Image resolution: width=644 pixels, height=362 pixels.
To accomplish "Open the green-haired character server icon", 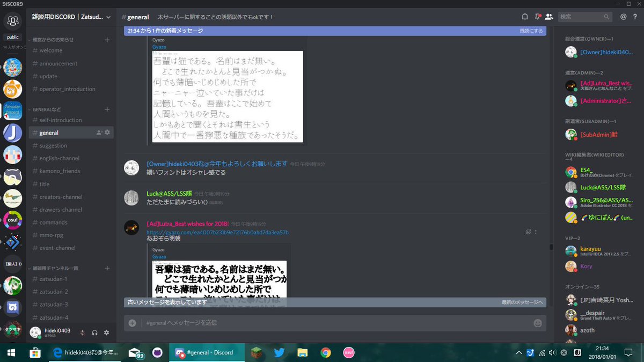I will point(12,286).
